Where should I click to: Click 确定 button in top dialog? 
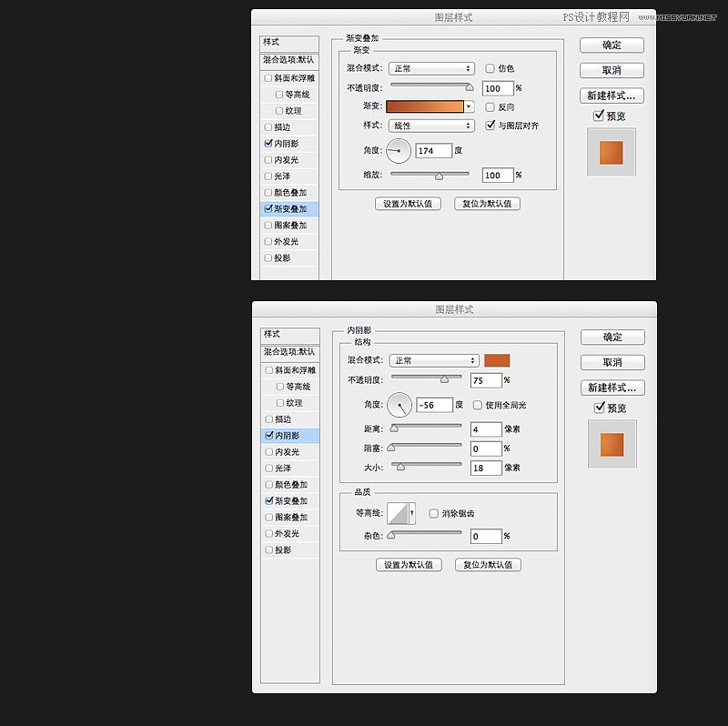pyautogui.click(x=612, y=45)
